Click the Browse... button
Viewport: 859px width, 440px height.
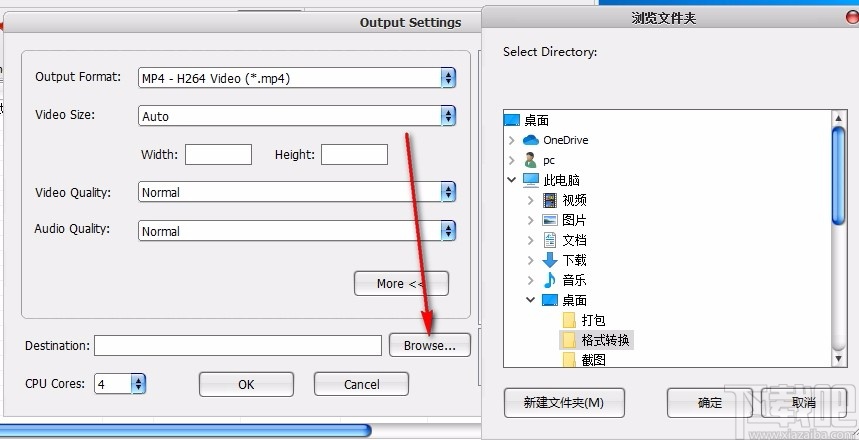pos(430,345)
